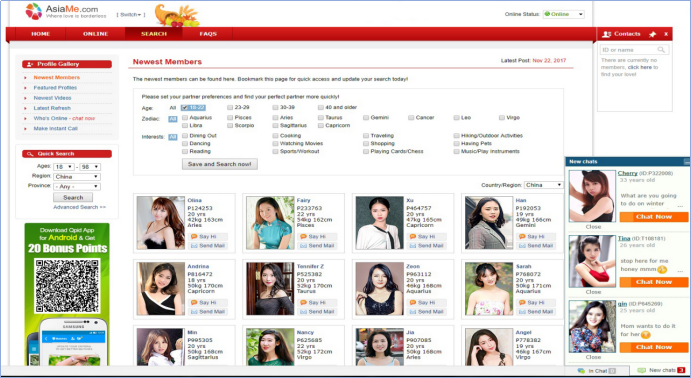
Task: Check the 40 and older checkbox
Action: point(321,107)
